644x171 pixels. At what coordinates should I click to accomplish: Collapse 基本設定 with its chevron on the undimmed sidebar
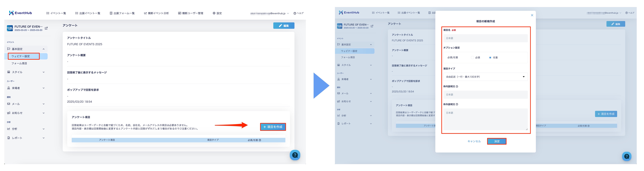pos(44,49)
